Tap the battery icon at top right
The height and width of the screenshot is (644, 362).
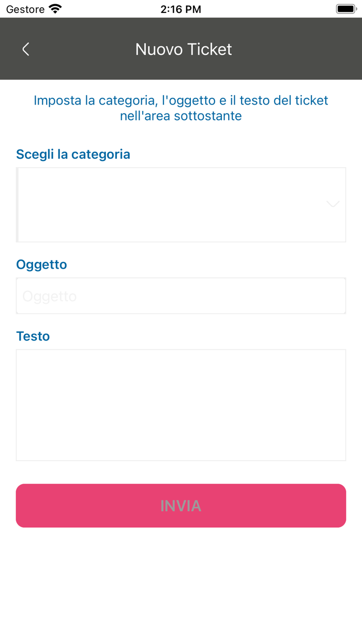click(344, 8)
